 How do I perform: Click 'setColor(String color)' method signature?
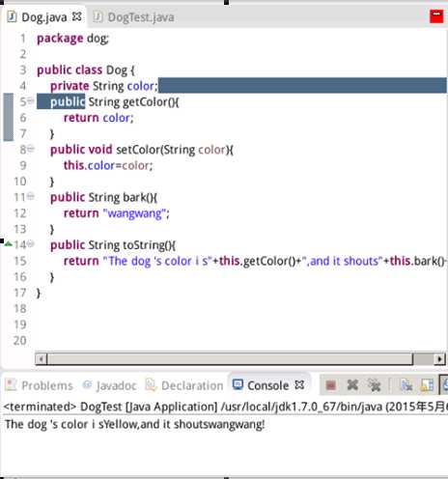(173, 150)
